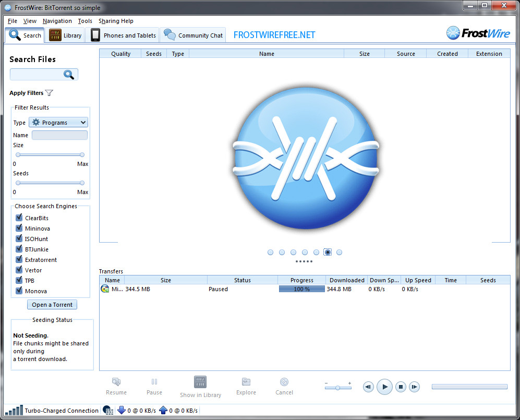Uncheck the ClearBits search engine

pyautogui.click(x=19, y=218)
